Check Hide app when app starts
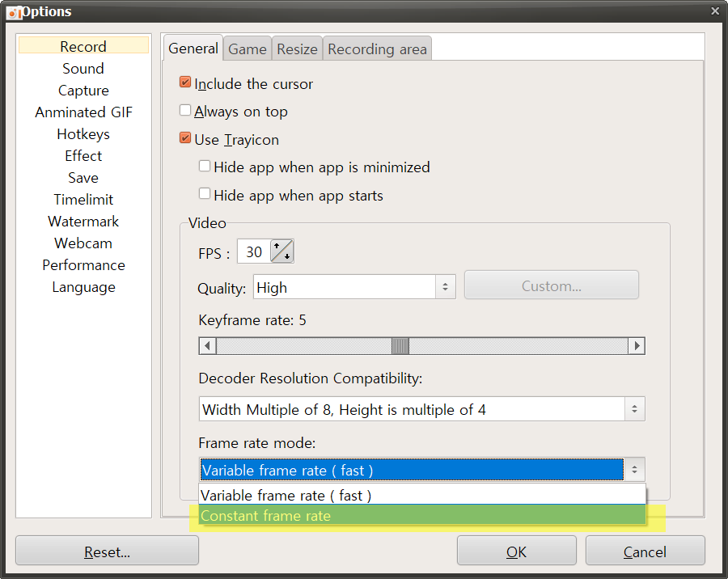The height and width of the screenshot is (579, 728). pos(205,194)
